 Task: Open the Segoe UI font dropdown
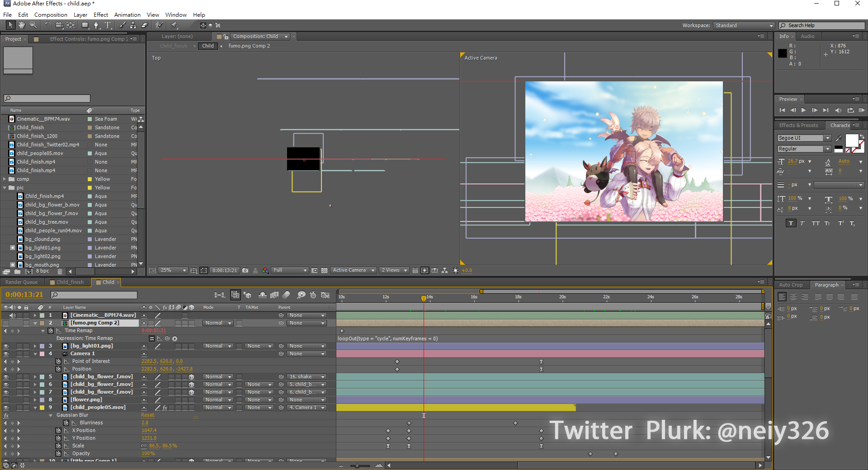tap(804, 138)
